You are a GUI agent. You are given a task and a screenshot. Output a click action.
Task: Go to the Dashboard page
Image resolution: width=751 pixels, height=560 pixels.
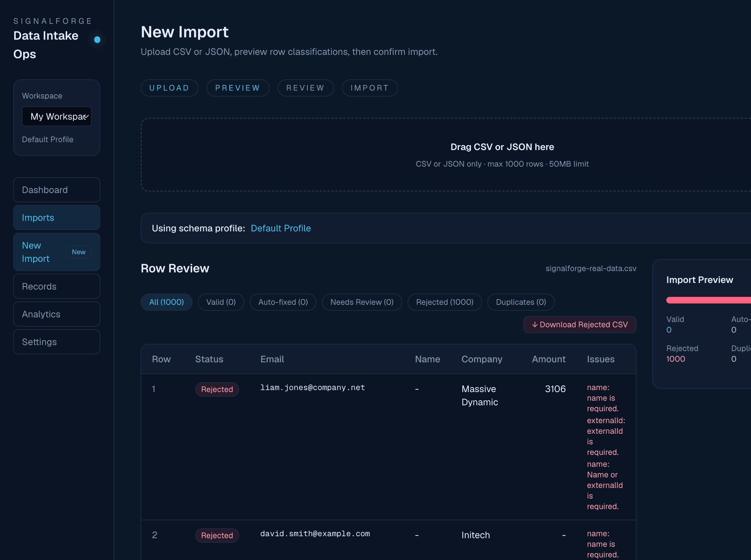(57, 190)
